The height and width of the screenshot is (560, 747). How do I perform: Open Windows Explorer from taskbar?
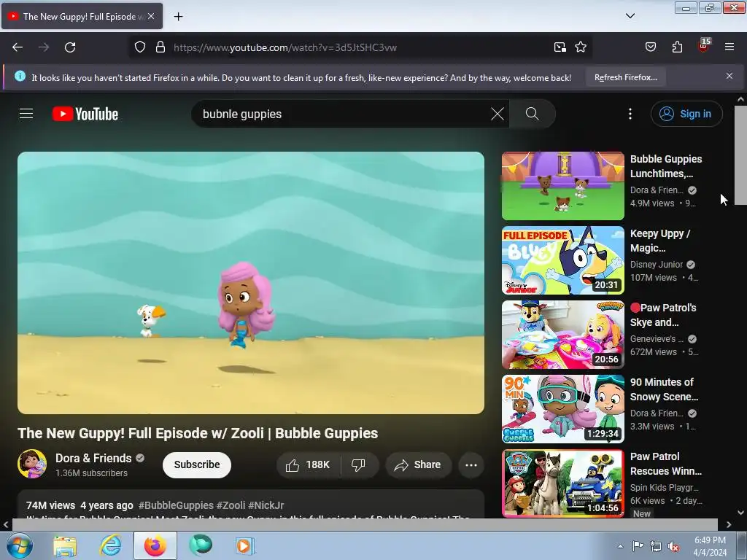(x=65, y=545)
